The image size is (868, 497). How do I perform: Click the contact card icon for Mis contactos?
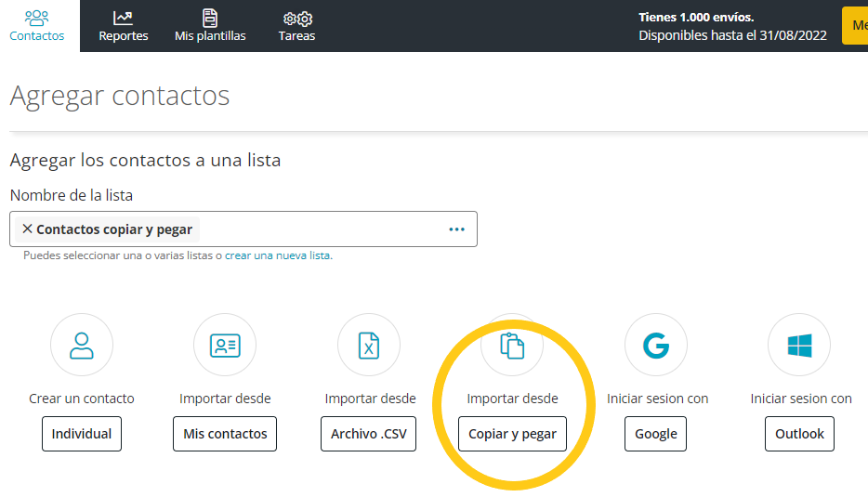pos(225,345)
